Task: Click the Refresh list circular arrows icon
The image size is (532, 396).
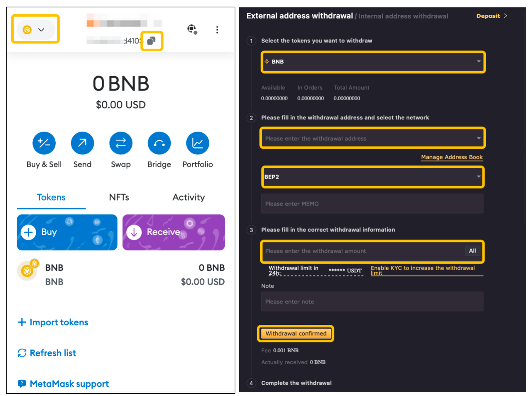Action: point(22,353)
